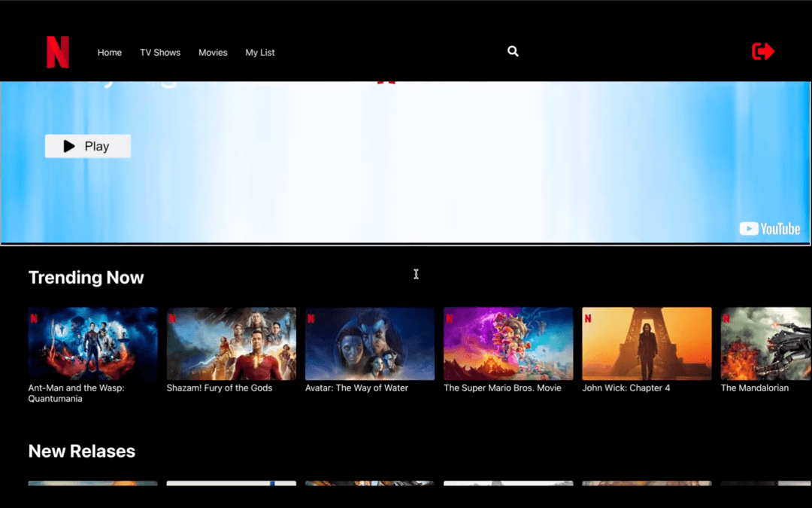Viewport: 812px width, 508px height.
Task: Click the Netflix logo in header
Action: (x=58, y=52)
